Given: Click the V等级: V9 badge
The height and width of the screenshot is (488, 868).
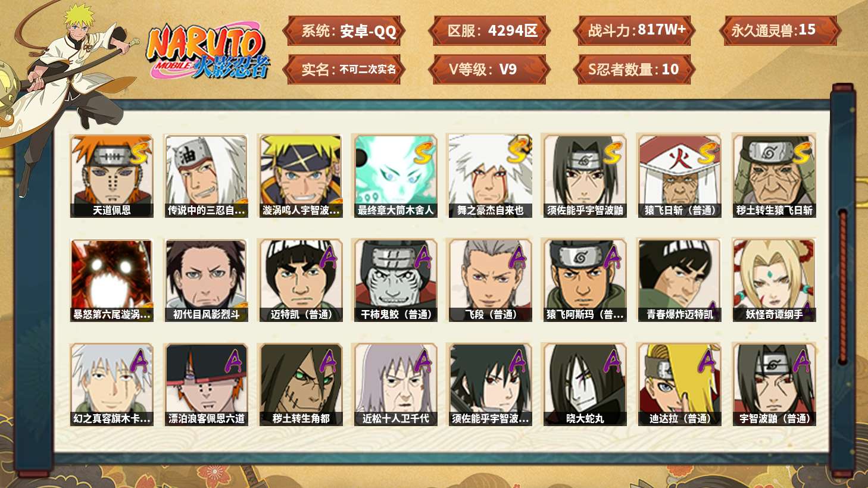Looking at the screenshot, I should point(489,70).
